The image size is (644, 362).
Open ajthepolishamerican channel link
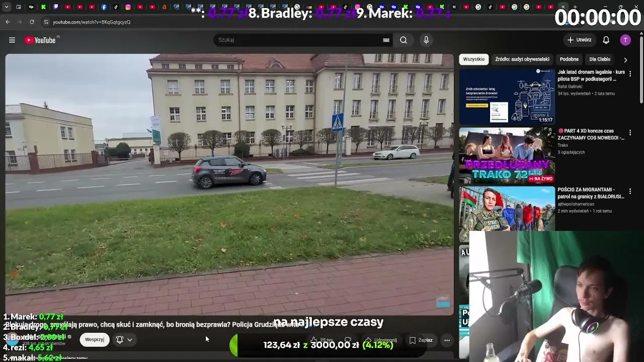[x=576, y=204]
